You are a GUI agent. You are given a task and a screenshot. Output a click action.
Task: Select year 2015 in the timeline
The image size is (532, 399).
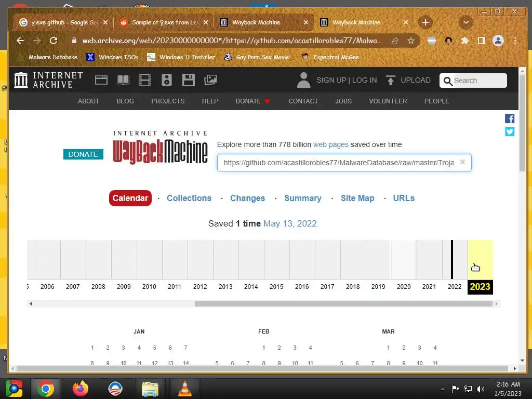pyautogui.click(x=276, y=287)
